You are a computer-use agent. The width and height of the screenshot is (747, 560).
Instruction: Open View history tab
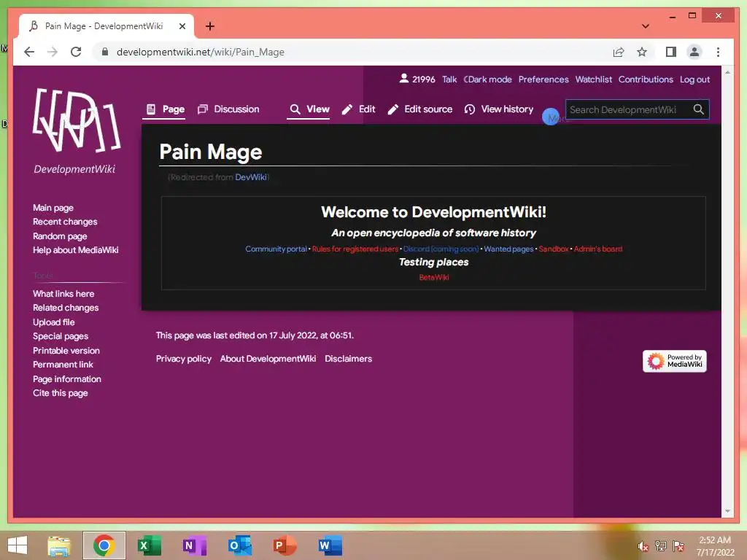click(x=499, y=109)
